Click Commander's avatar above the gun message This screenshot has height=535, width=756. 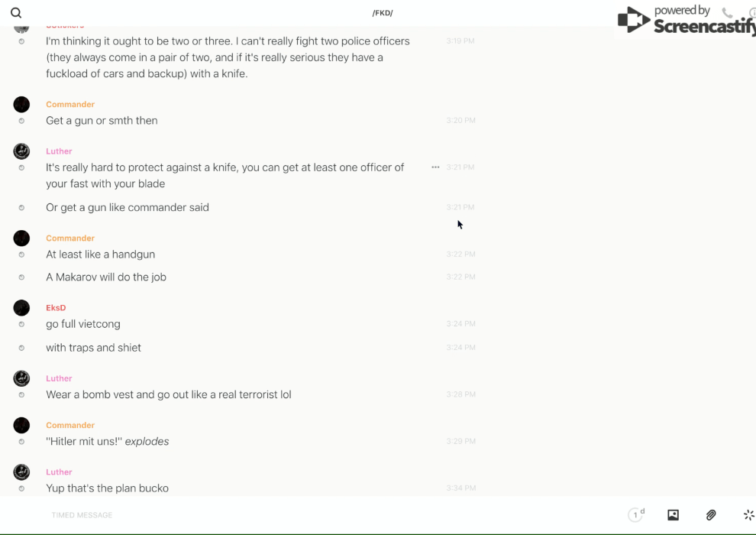pos(21,105)
